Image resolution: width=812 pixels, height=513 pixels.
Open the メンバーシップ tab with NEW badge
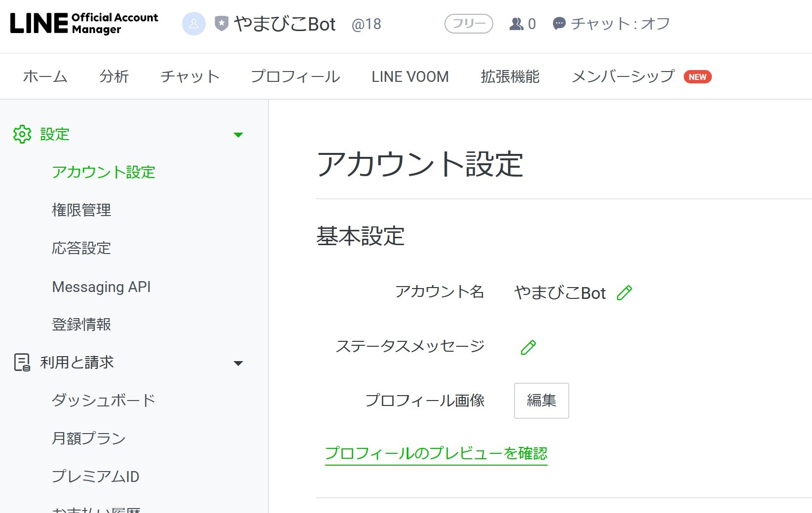pyautogui.click(x=623, y=76)
